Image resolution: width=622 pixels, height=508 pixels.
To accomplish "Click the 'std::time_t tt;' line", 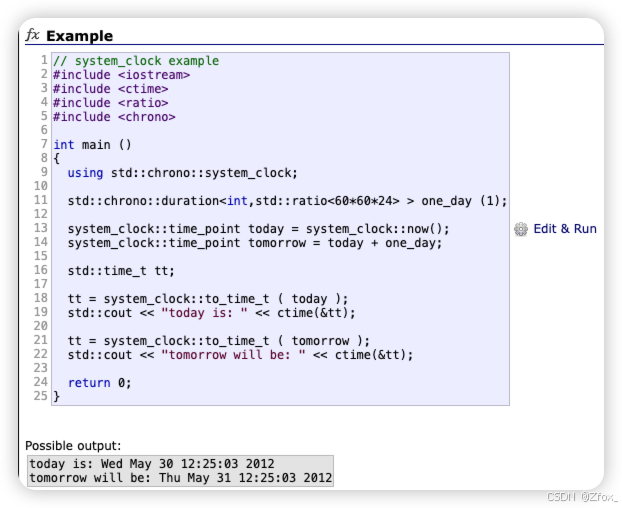I will 121,271.
